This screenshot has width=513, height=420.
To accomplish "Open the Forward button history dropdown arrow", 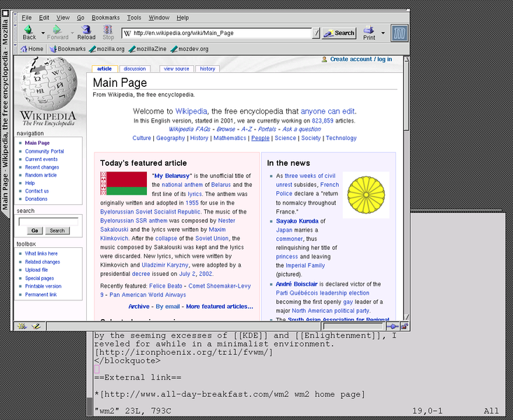I will [x=72, y=33].
